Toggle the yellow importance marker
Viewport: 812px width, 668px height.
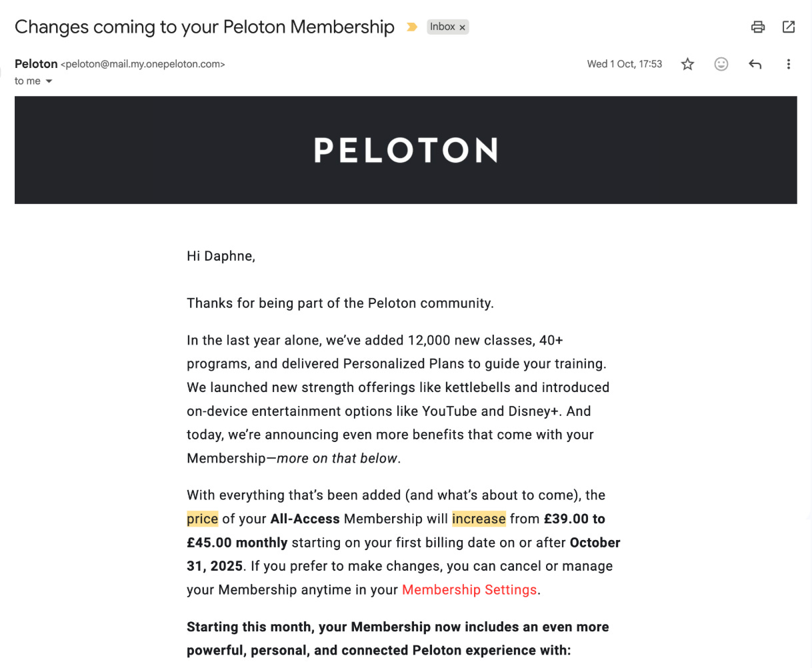(412, 27)
